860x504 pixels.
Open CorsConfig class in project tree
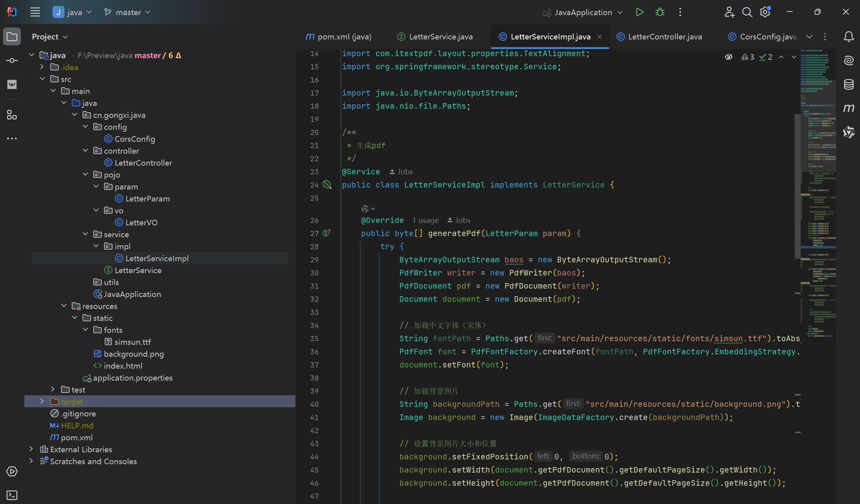coord(130,139)
